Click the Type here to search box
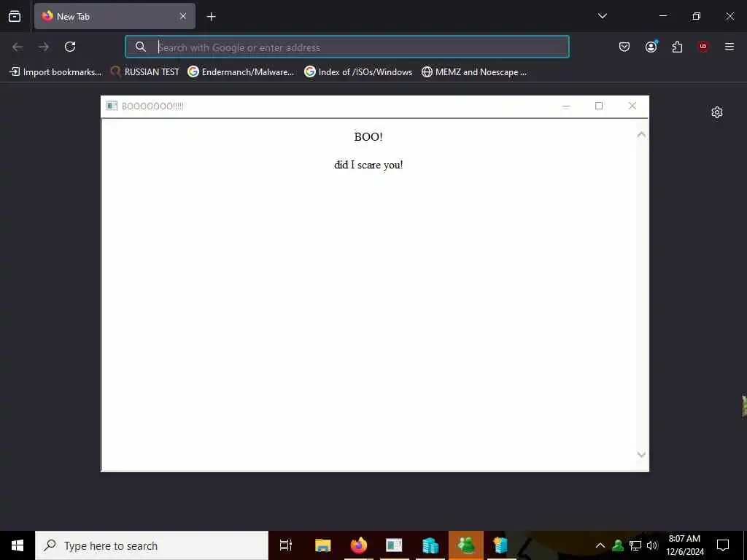This screenshot has width=747, height=560. (x=152, y=545)
